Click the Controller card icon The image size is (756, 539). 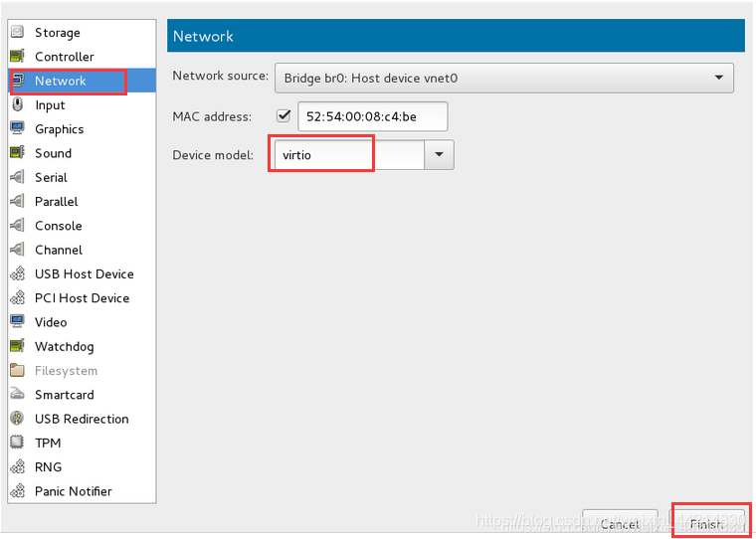(x=17, y=57)
